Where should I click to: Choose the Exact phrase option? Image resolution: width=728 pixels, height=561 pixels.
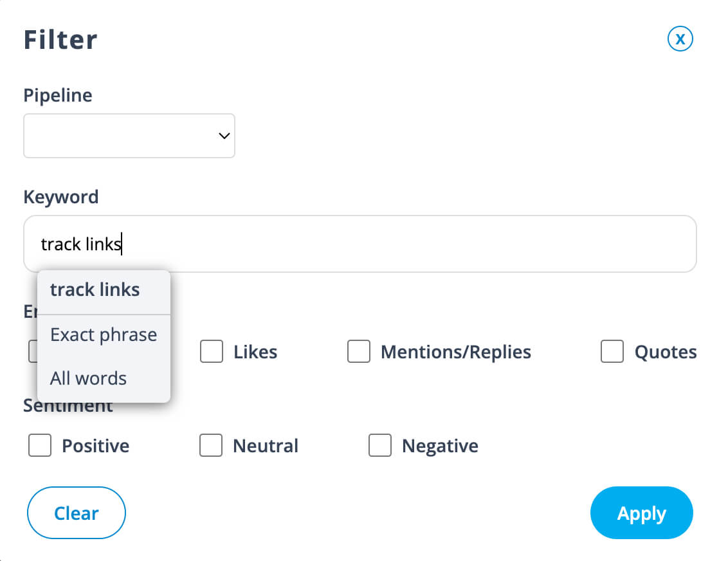[x=104, y=335]
